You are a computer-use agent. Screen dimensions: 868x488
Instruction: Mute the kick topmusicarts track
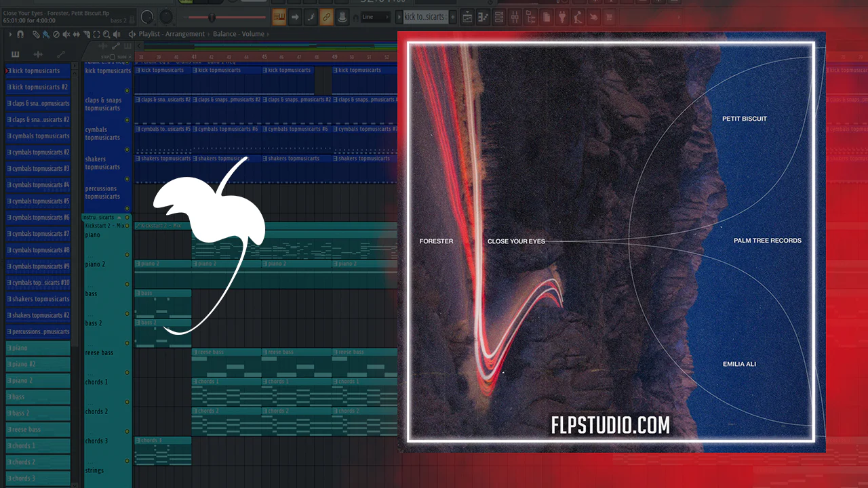127,90
